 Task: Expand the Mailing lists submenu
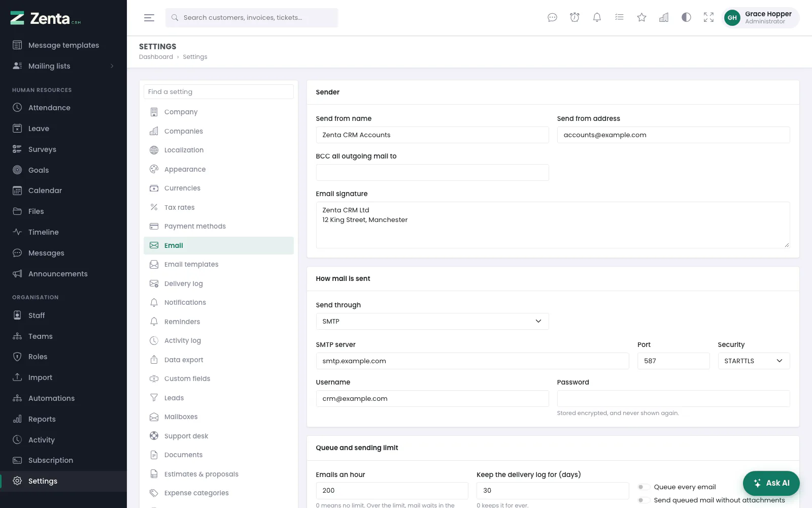pos(63,66)
